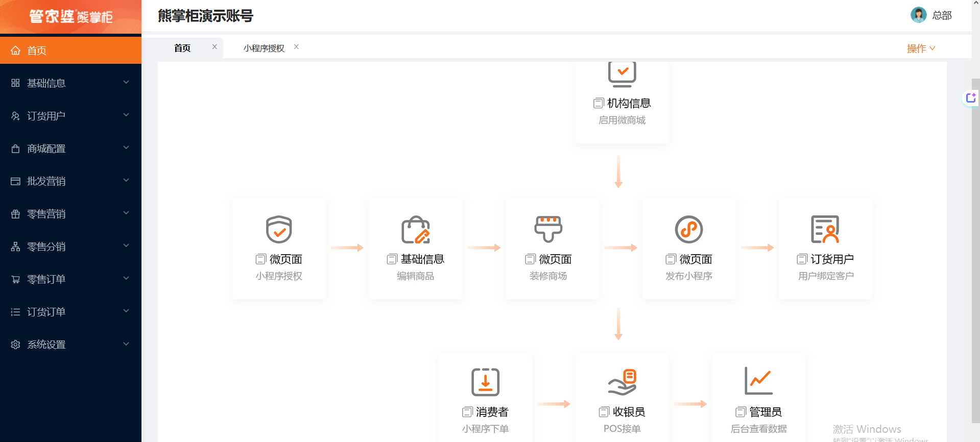Click the clipboard edit icon for 编辑商品
The image size is (980, 442).
(416, 230)
